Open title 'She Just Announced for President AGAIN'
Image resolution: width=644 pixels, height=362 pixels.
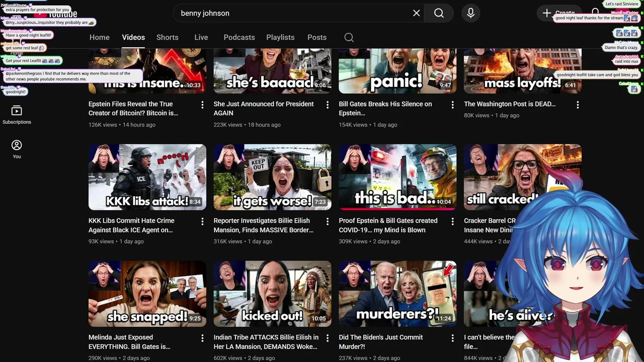pos(264,109)
